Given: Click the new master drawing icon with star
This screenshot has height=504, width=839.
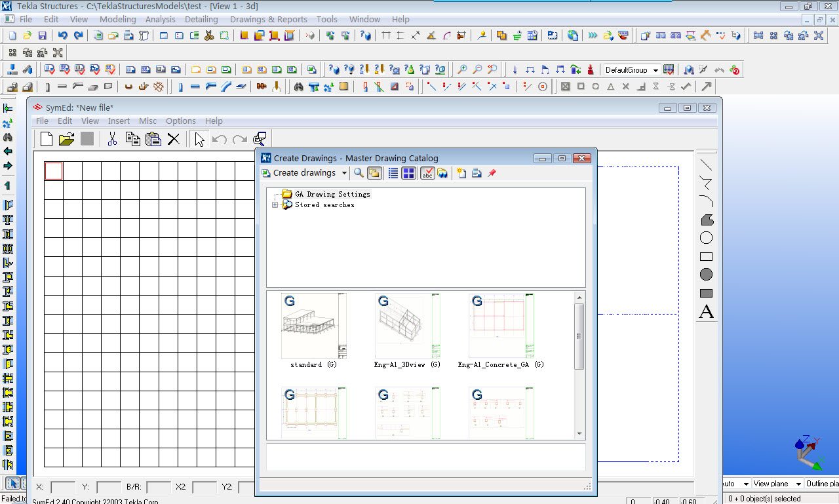Looking at the screenshot, I should [x=461, y=173].
